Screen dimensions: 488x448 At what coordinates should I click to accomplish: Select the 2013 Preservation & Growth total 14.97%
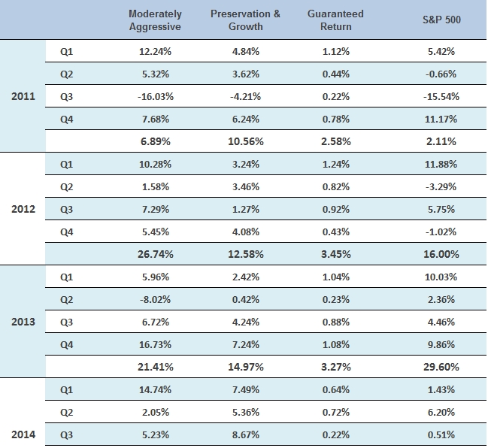[247, 367]
